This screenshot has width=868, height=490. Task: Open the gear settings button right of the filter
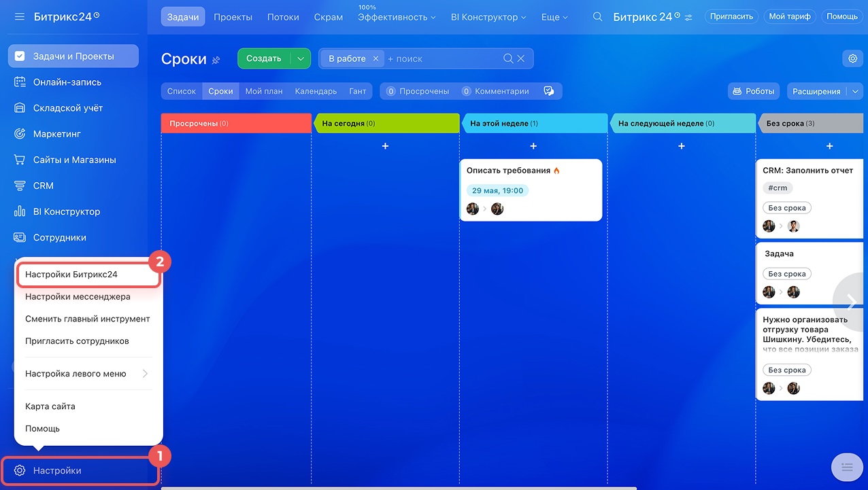[x=853, y=59]
